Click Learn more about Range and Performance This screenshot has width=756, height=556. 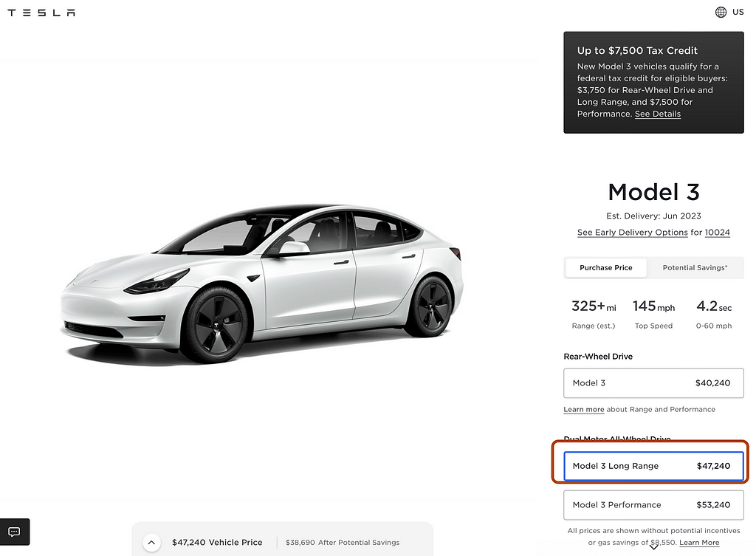(583, 409)
